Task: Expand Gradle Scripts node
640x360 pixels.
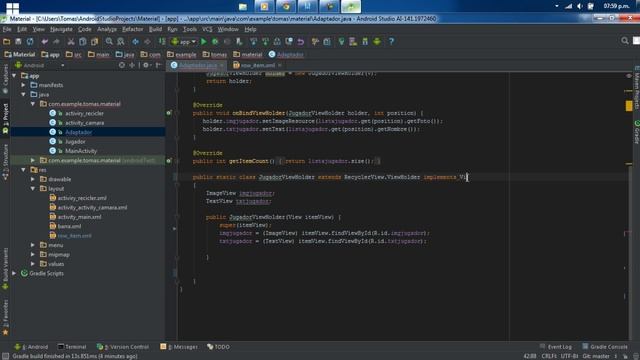Action: [14, 273]
